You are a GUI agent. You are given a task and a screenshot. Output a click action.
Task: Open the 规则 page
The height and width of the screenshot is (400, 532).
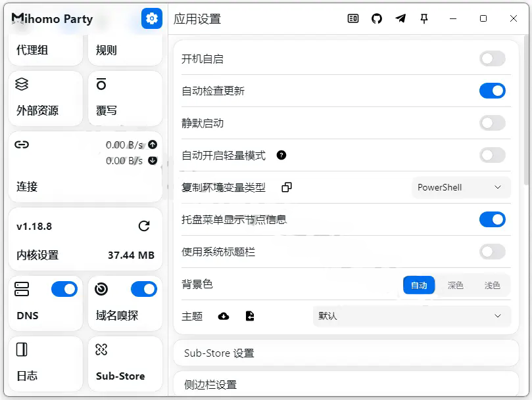click(125, 50)
